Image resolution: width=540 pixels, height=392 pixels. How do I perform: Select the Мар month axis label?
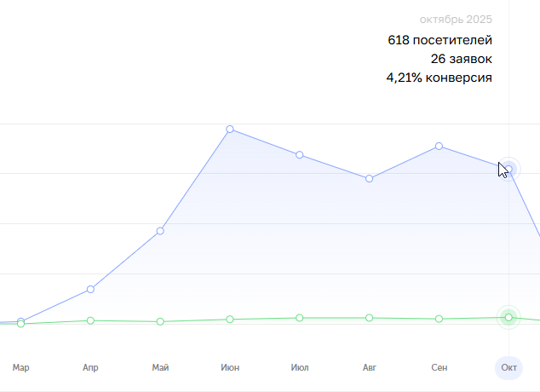click(21, 368)
